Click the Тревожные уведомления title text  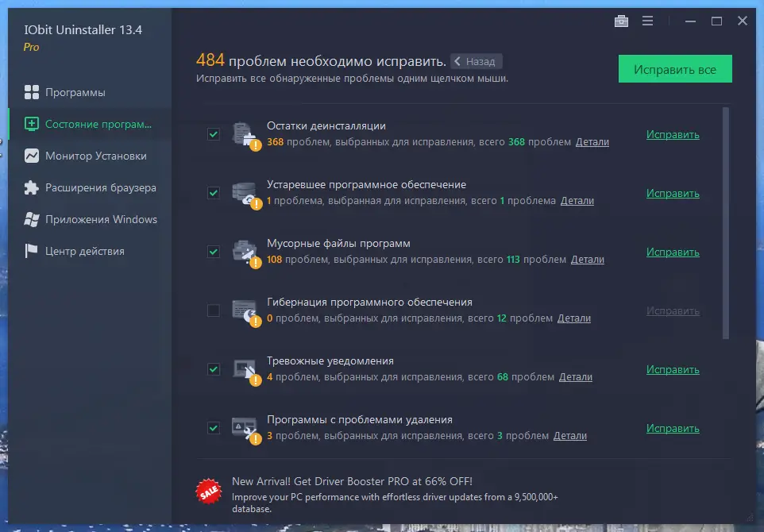click(x=330, y=361)
